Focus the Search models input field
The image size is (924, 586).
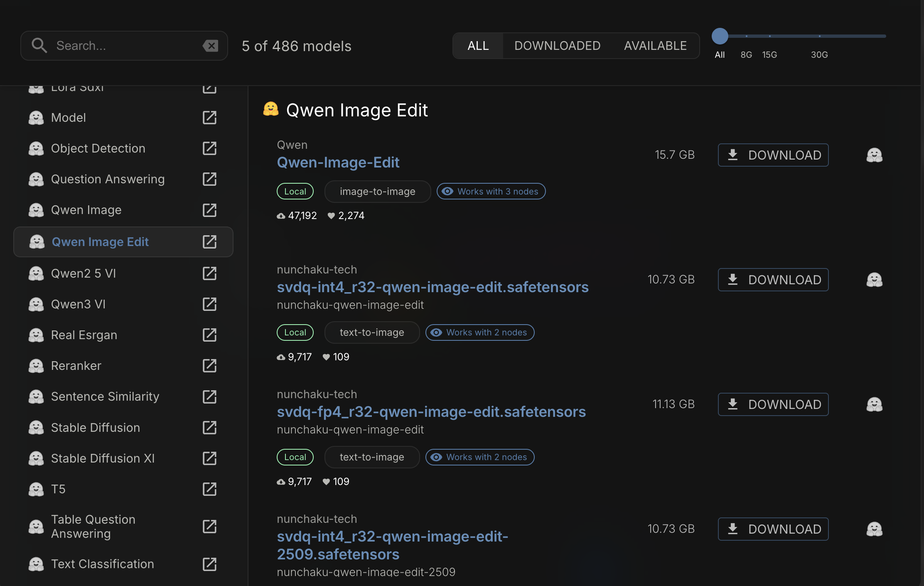pyautogui.click(x=125, y=46)
